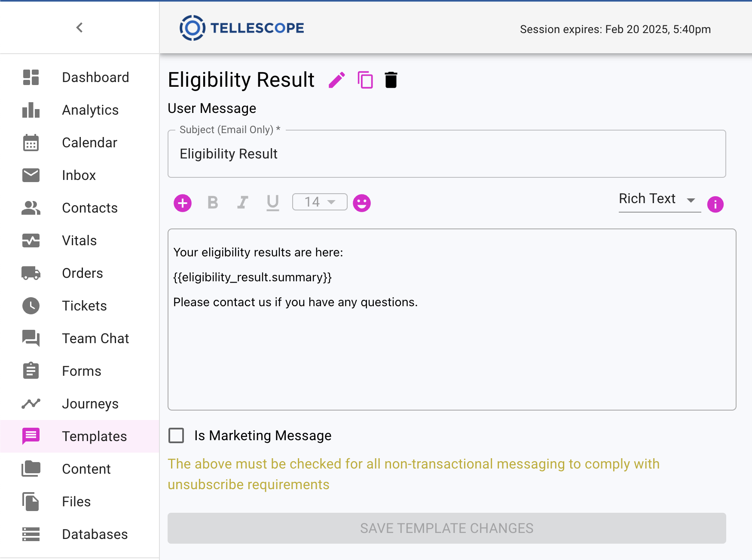Screen dimensions: 752x560
Task: Open the Rich Text mode dropdown
Action: tap(660, 199)
